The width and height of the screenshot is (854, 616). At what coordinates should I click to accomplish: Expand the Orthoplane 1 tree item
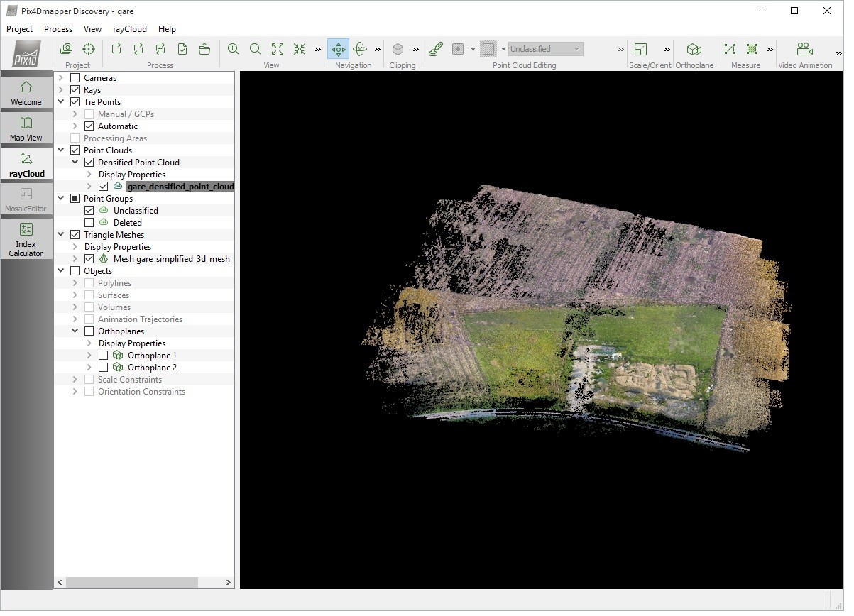(x=89, y=356)
